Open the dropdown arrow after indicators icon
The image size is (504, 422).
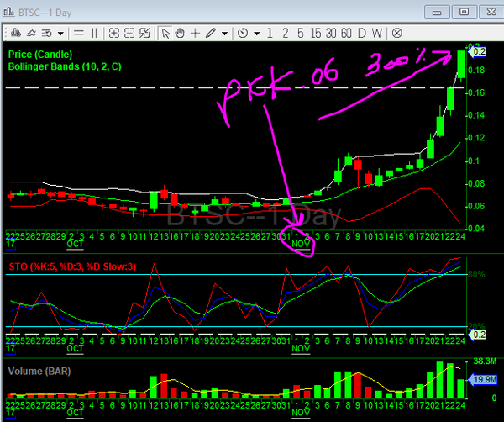pyautogui.click(x=60, y=33)
